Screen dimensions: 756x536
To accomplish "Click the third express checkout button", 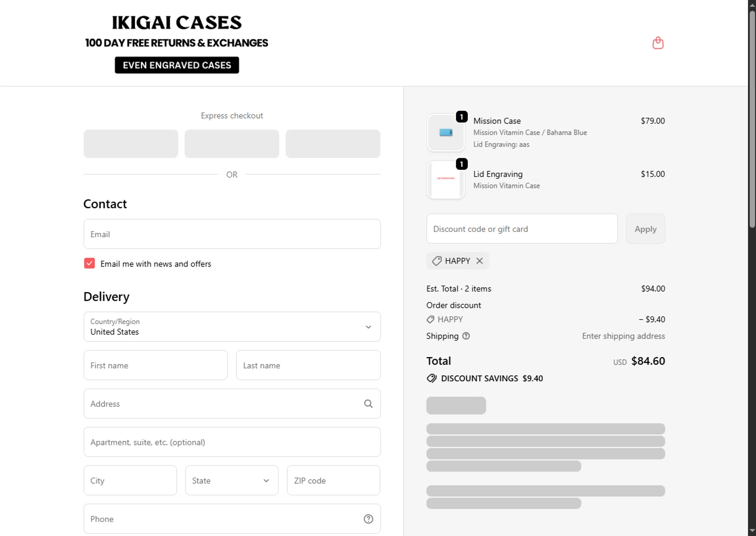I will pos(333,144).
